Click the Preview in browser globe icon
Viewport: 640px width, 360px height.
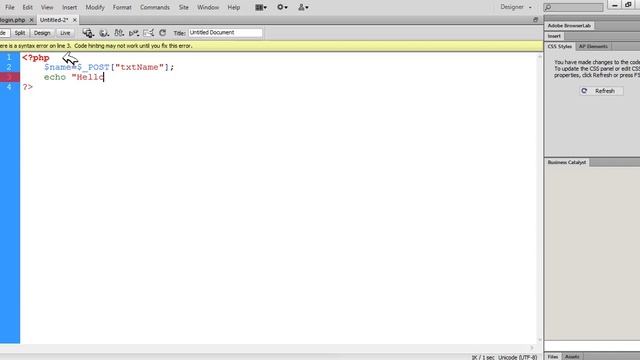click(x=104, y=33)
